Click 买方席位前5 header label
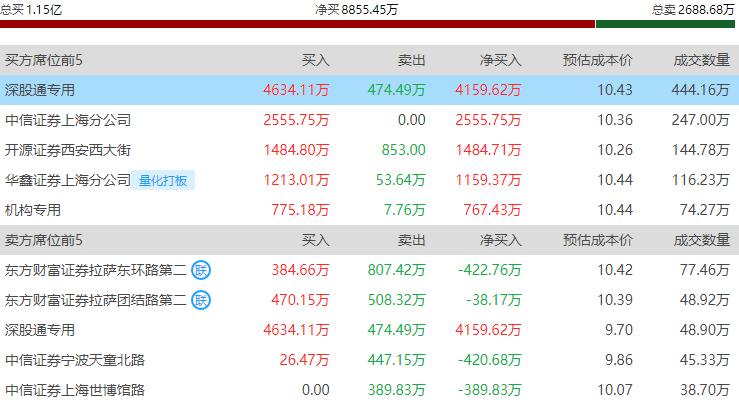The image size is (739, 402). click(44, 60)
